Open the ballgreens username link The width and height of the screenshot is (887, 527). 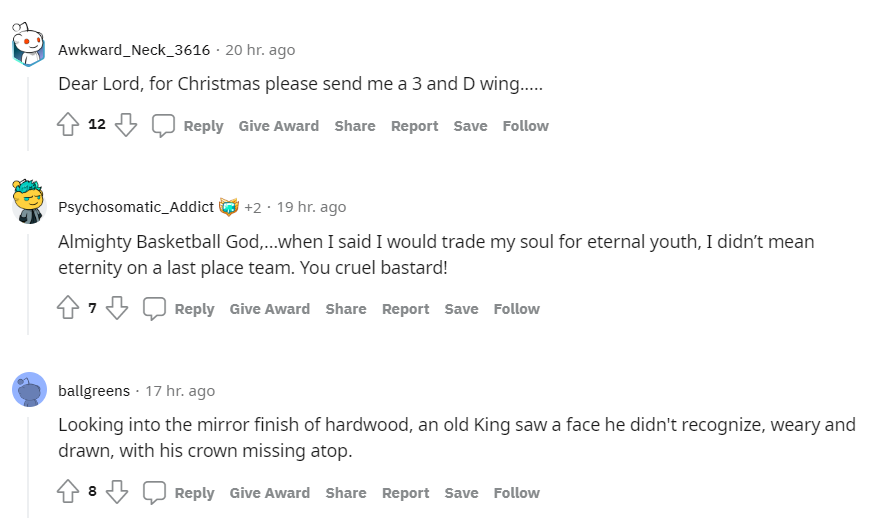[94, 391]
